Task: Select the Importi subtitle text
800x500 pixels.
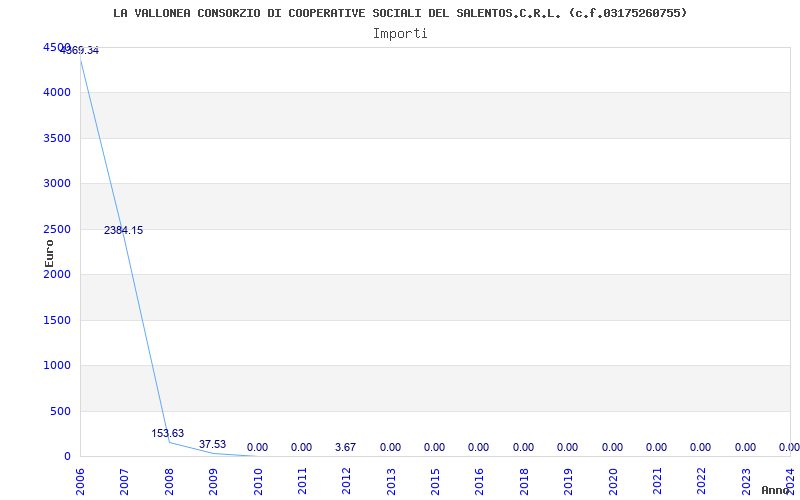Action: (400, 34)
